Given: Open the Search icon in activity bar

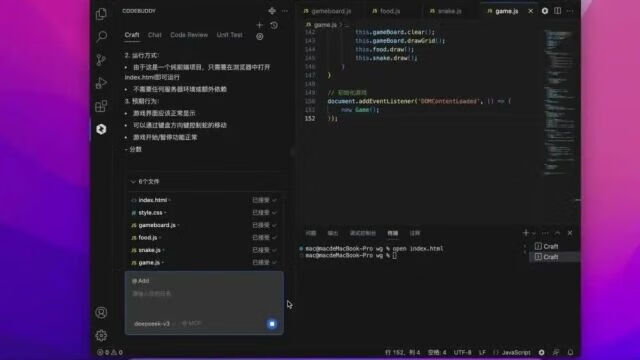Looking at the screenshot, I should [101, 37].
